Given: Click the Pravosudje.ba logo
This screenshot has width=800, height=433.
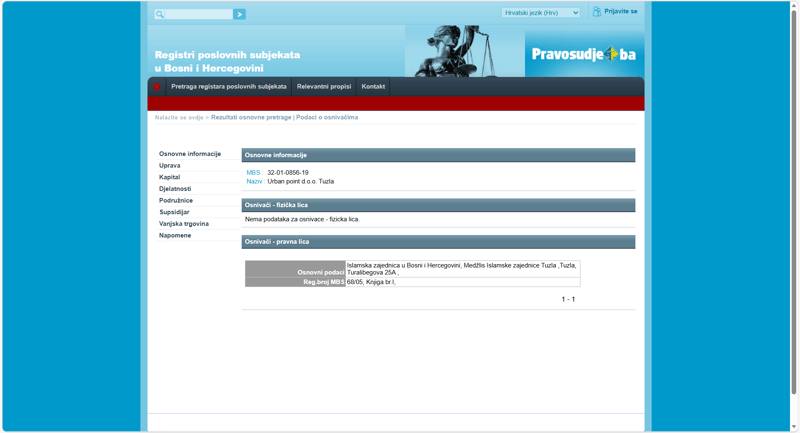Looking at the screenshot, I should (583, 54).
